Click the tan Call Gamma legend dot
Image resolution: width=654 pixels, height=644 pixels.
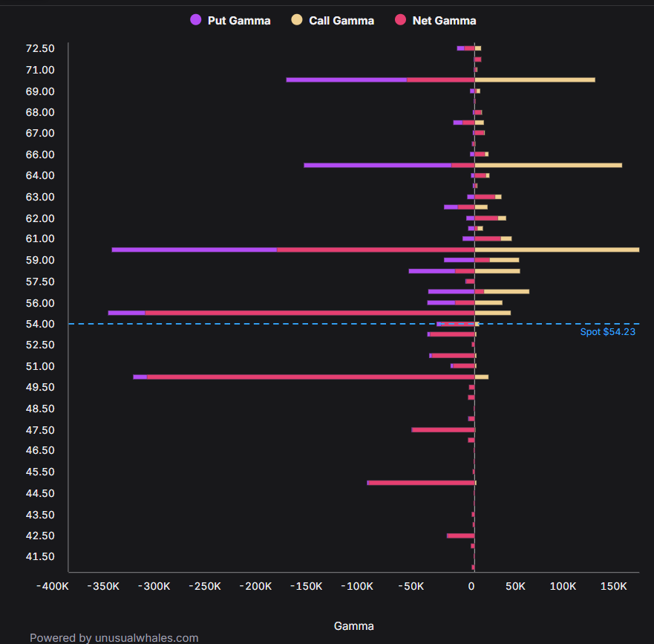pyautogui.click(x=296, y=19)
